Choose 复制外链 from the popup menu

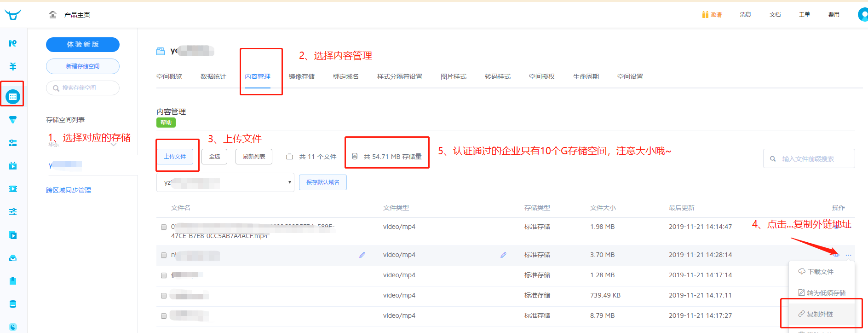822,314
